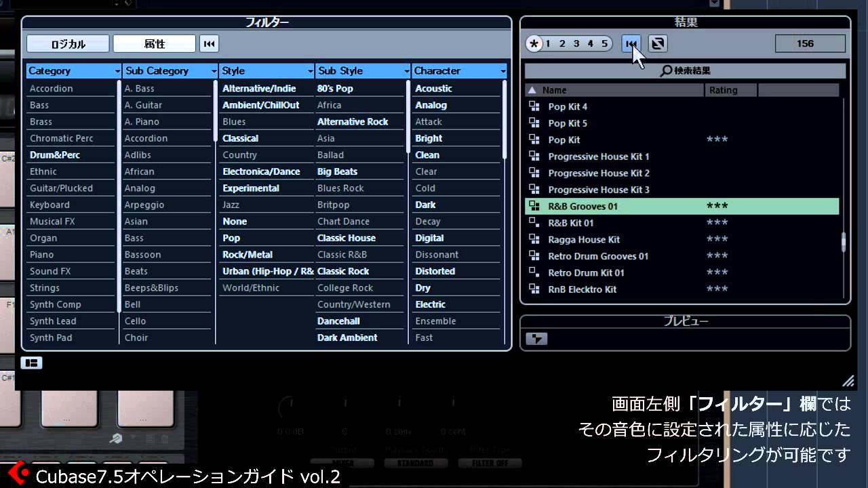Viewport: 868px width, 488px height.
Task: Click the window resize grip icon
Action: [x=848, y=381]
